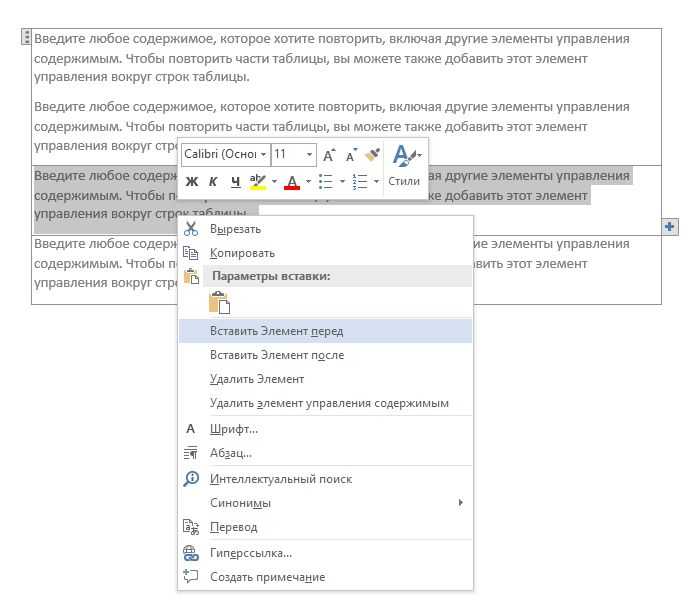This screenshot has width=696, height=616.
Task: Click the Translate icon
Action: pos(191,527)
